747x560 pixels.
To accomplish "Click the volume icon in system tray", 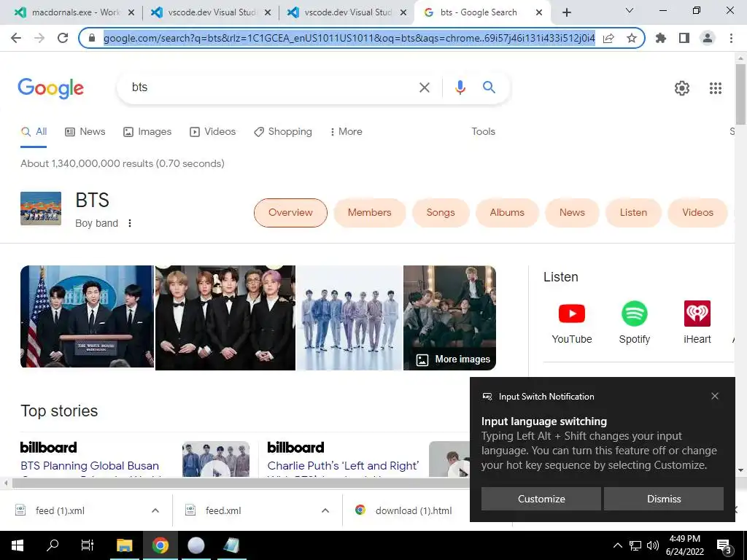I will [653, 545].
